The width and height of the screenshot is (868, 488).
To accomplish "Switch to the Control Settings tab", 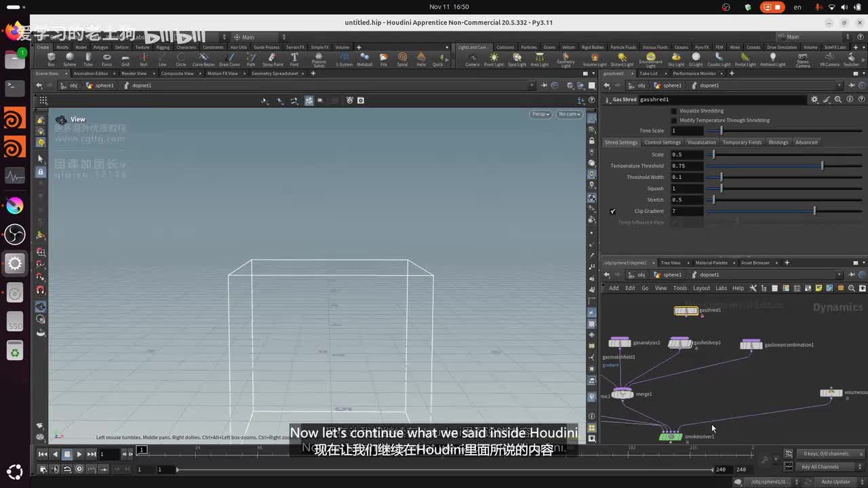I will click(x=662, y=142).
